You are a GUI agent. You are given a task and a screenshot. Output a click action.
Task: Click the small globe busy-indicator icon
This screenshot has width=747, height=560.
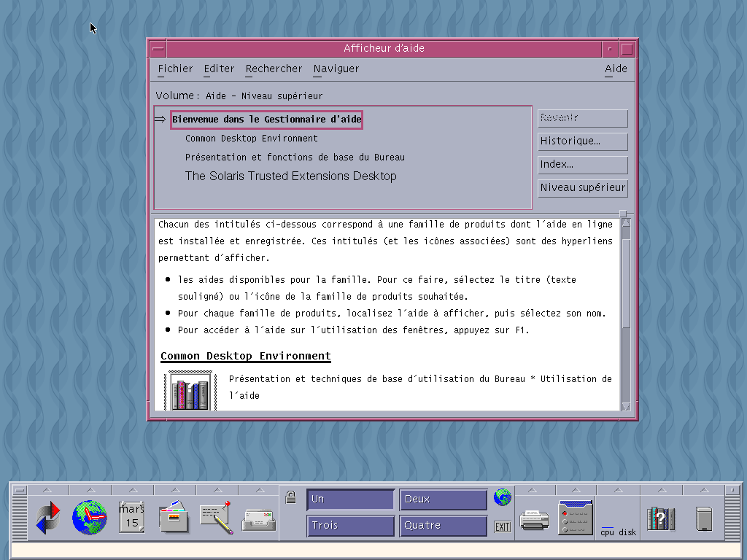click(503, 497)
